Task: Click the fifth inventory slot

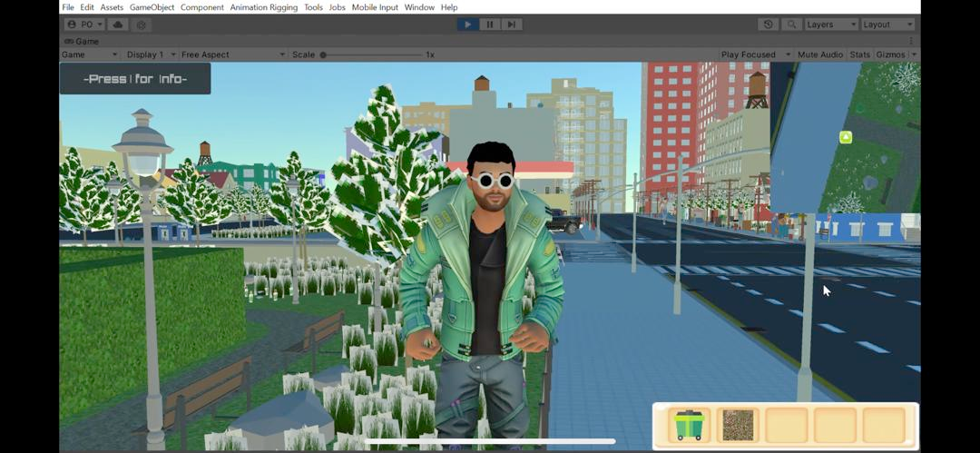Action: pyautogui.click(x=884, y=425)
